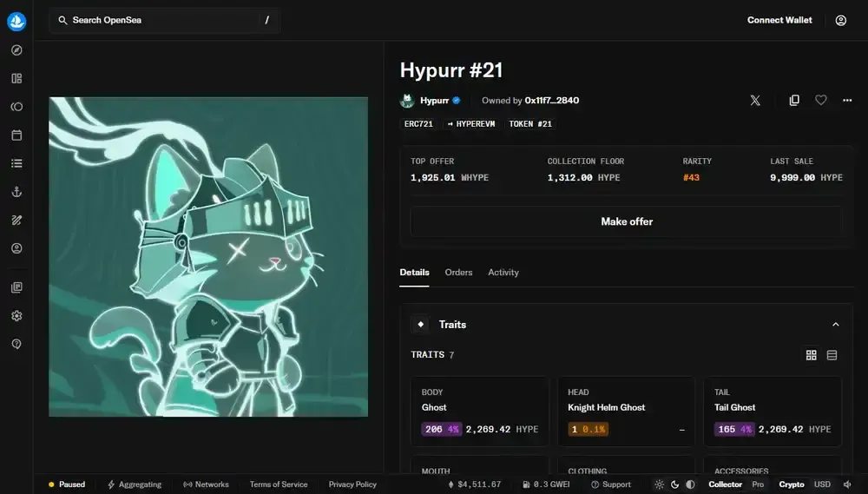Open the Activity list icon in sidebar

click(x=16, y=163)
